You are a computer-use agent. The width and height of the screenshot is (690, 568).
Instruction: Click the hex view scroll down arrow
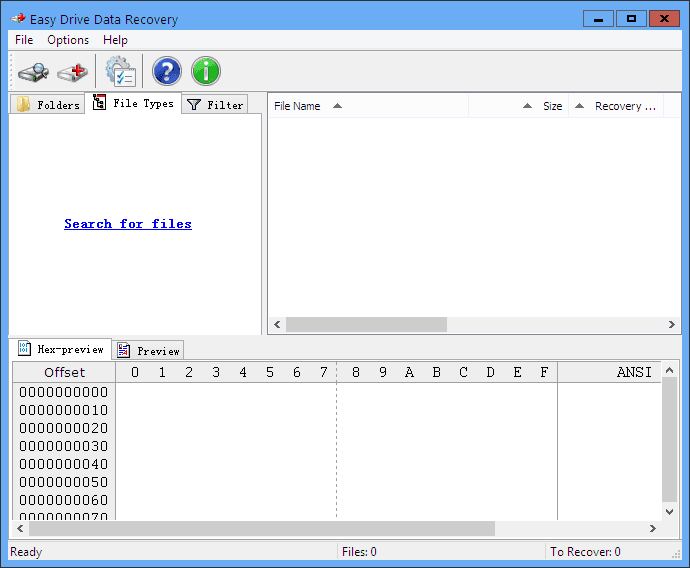669,512
